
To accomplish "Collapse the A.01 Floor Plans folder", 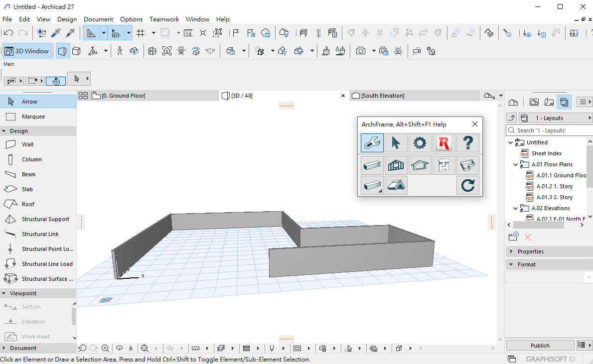I will click(515, 164).
